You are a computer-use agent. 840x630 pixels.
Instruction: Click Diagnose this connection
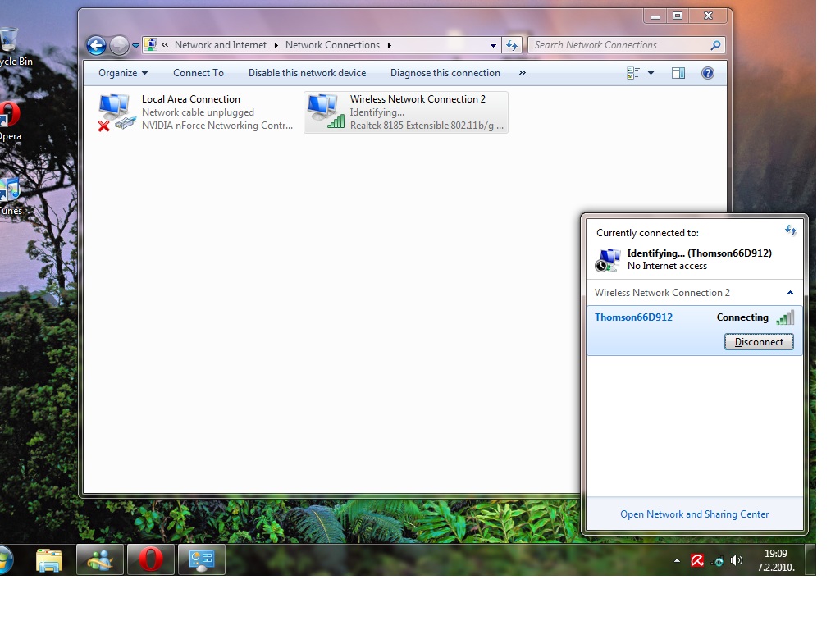[x=445, y=73]
